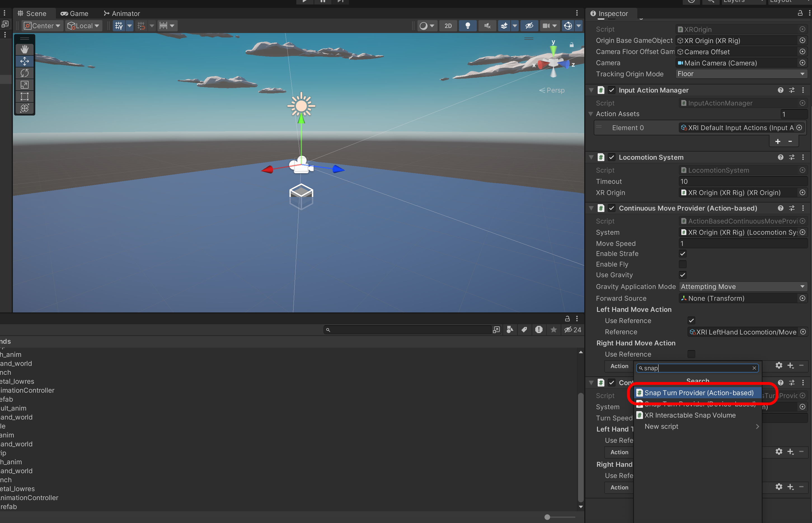Toggle scene lighting bulb icon
Image resolution: width=812 pixels, height=523 pixels.
468,26
